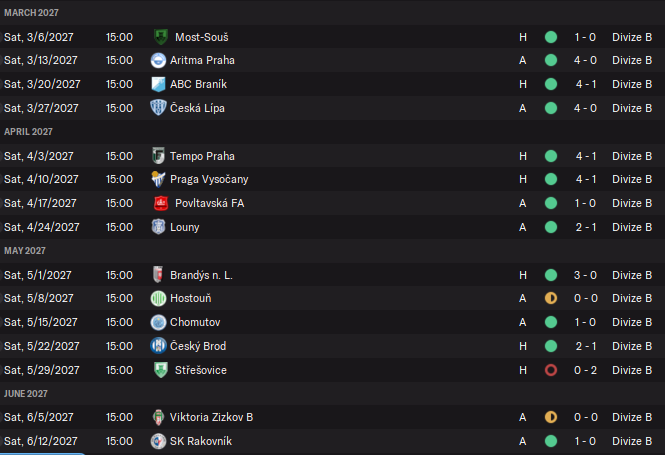The height and width of the screenshot is (455, 665).
Task: Open the 0 - 2 result against Střešovice
Action: [x=586, y=370]
